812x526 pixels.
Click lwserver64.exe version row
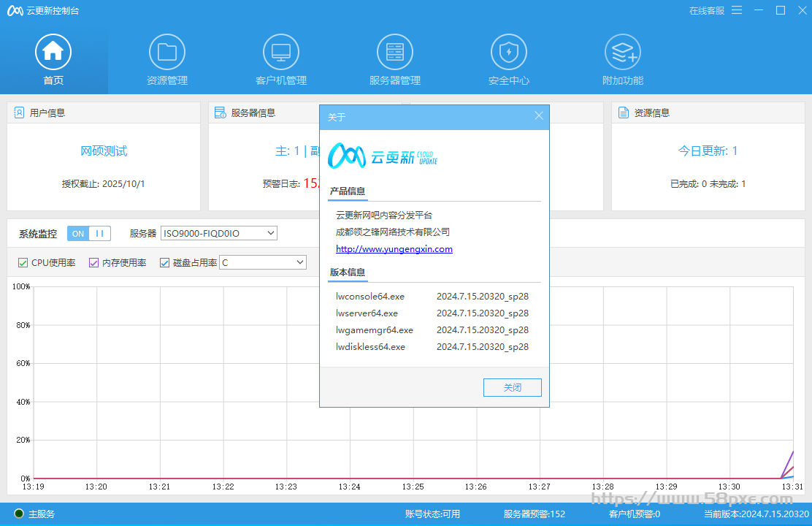(x=432, y=313)
